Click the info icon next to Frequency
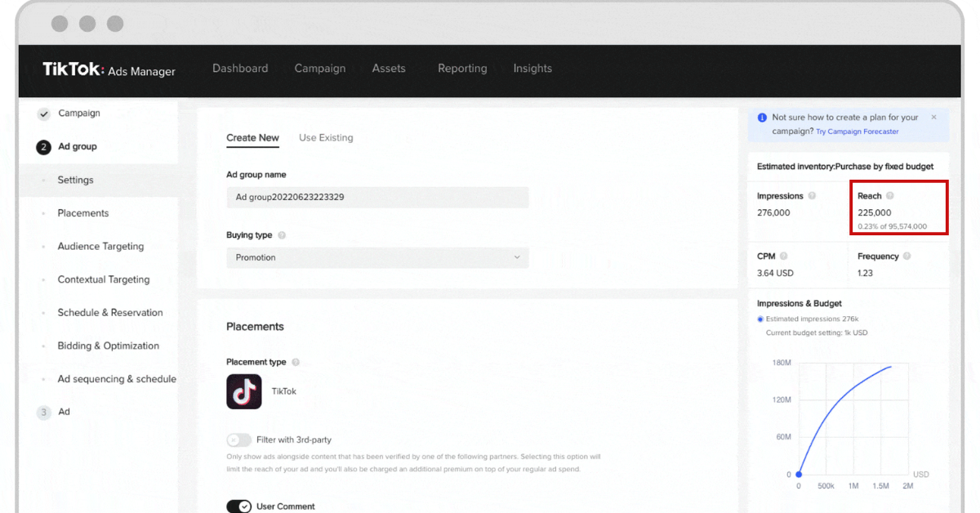980x513 pixels. [906, 256]
